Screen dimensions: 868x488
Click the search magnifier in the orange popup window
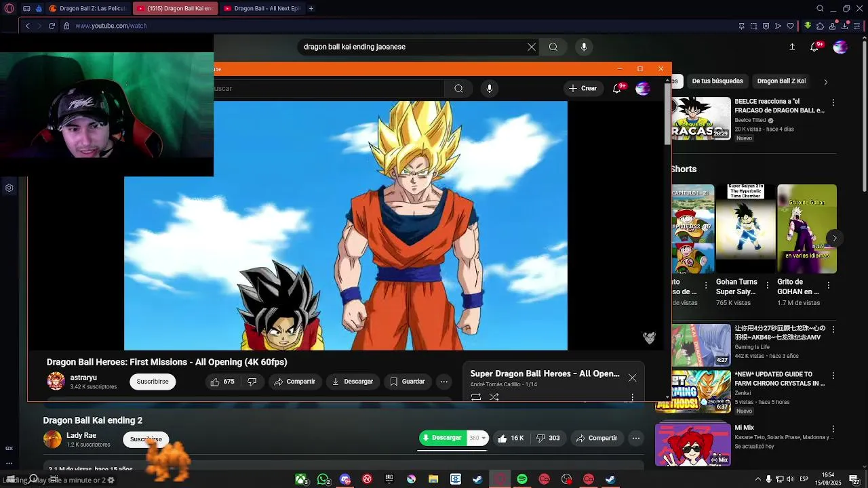pyautogui.click(x=458, y=88)
